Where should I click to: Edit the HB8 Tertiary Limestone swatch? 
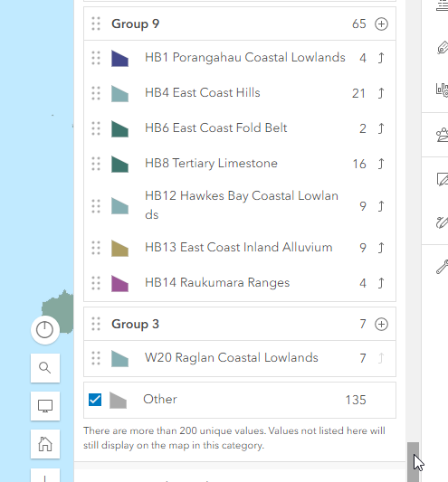[119, 165]
